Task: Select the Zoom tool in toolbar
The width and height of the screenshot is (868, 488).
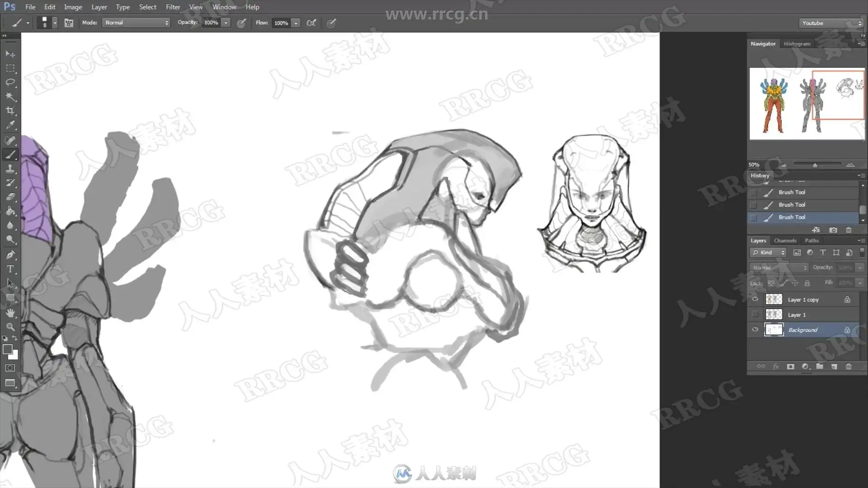Action: pos(10,326)
